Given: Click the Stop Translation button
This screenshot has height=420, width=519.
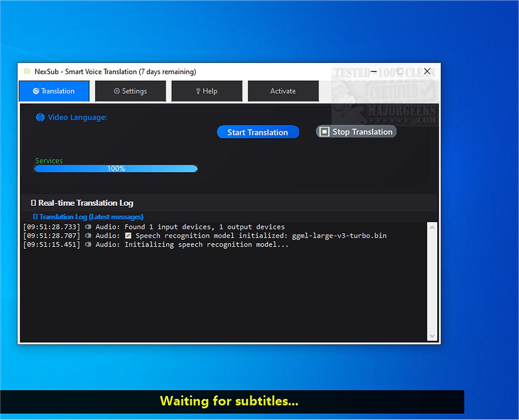Looking at the screenshot, I should click(x=356, y=132).
